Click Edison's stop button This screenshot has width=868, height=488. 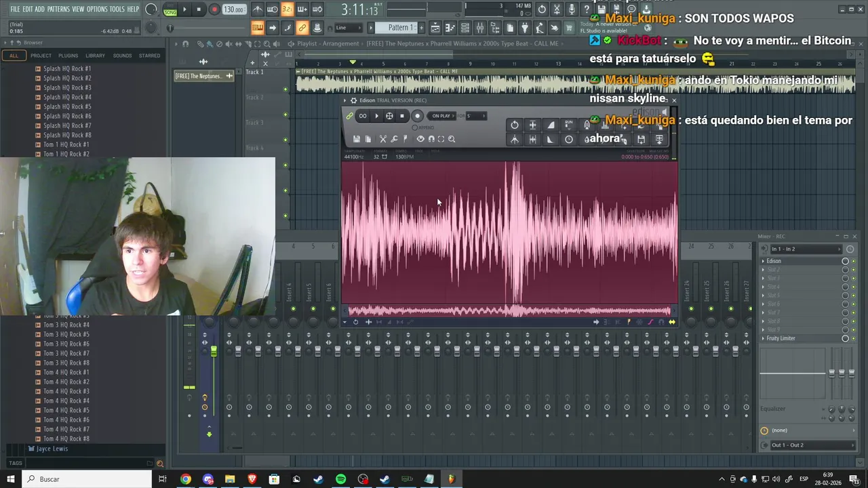pyautogui.click(x=402, y=116)
